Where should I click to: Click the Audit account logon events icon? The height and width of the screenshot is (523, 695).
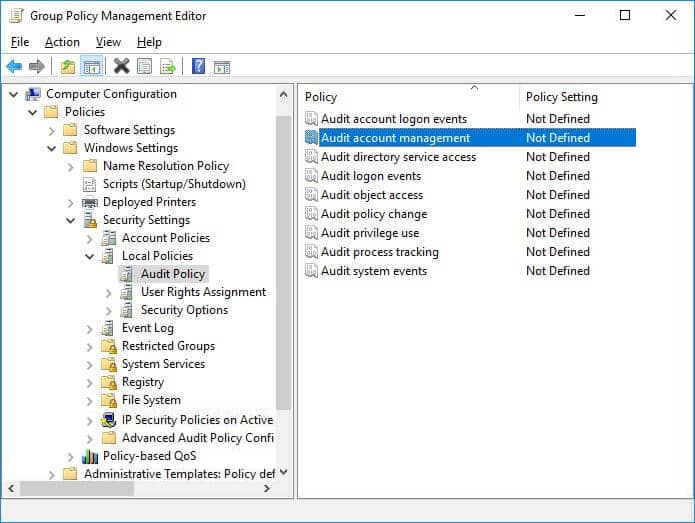[x=312, y=118]
